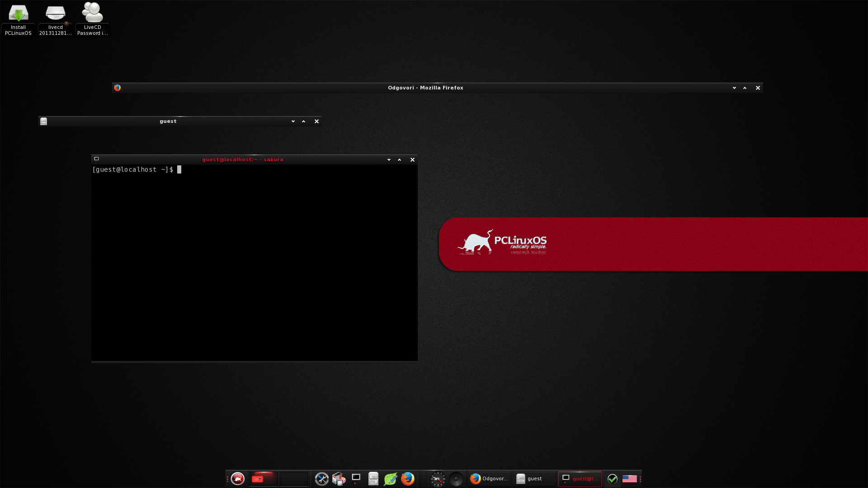Switch to the second virtual desktop
The width and height of the screenshot is (868, 488).
[293, 479]
